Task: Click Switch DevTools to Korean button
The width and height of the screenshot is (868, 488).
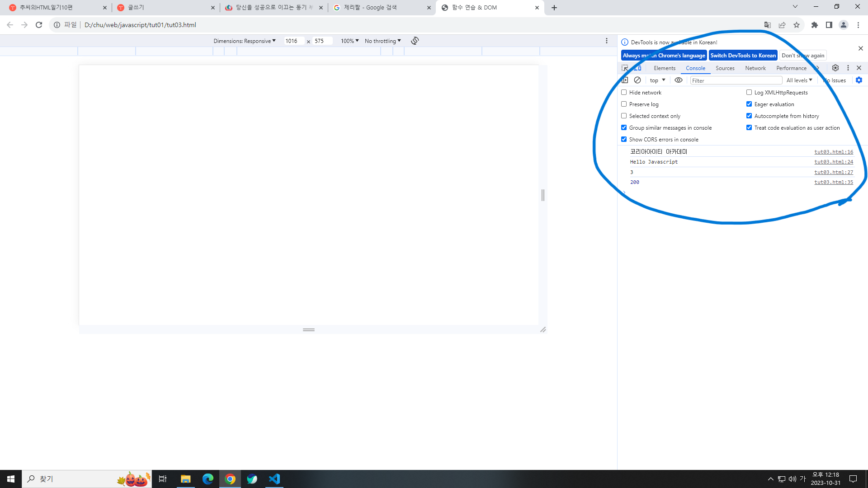Action: (743, 55)
